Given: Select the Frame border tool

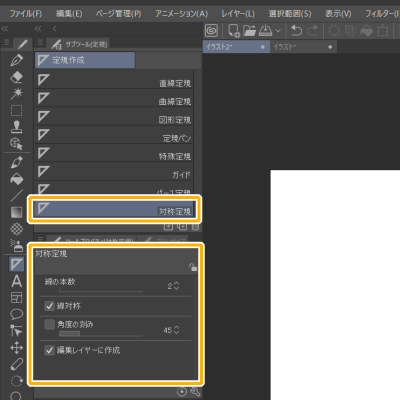Looking at the screenshot, I should tap(17, 298).
